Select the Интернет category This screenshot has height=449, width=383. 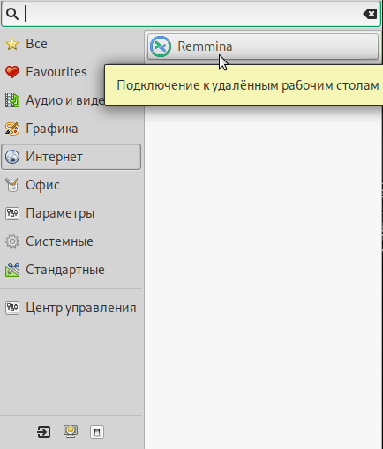click(x=71, y=157)
